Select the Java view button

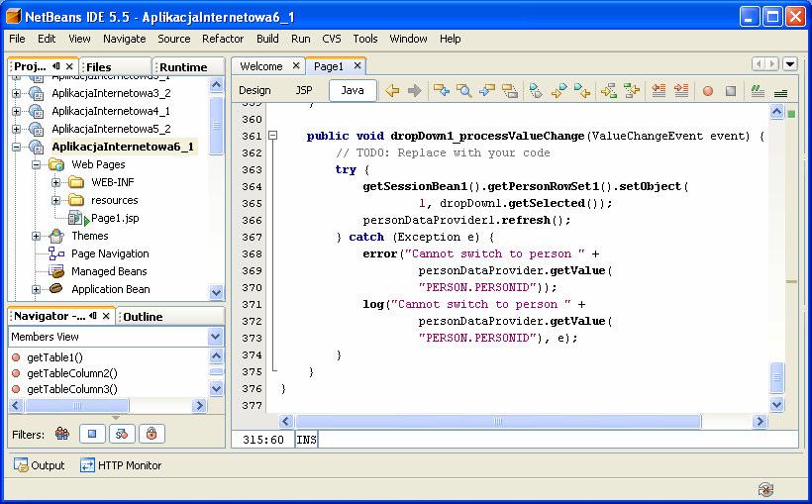point(353,90)
